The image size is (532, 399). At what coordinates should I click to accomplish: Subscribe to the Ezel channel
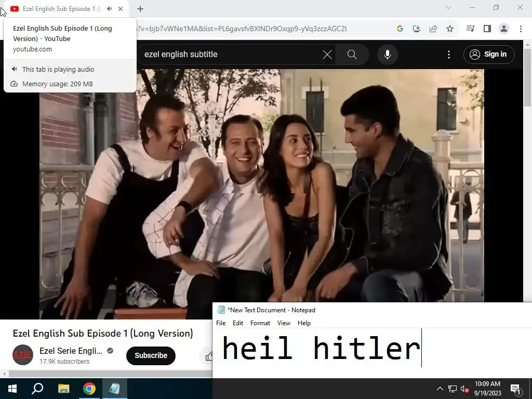[151, 355]
